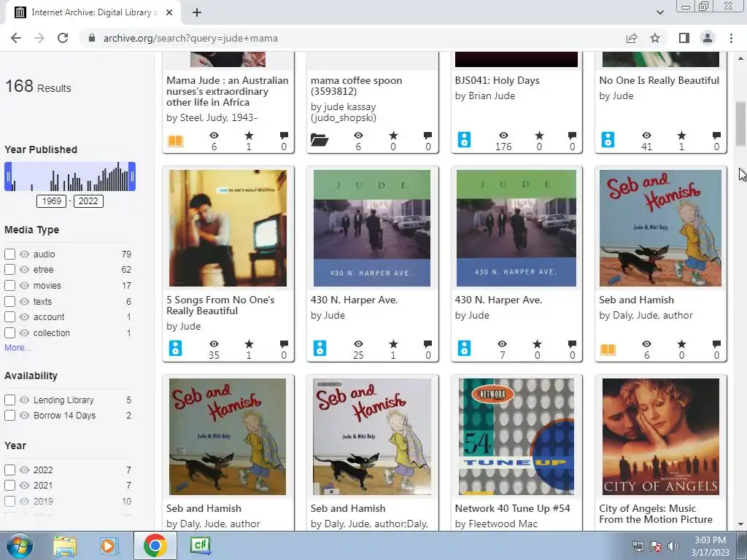Open the Network 40 Tune Up cover thumbnail
747x560 pixels.
point(516,437)
